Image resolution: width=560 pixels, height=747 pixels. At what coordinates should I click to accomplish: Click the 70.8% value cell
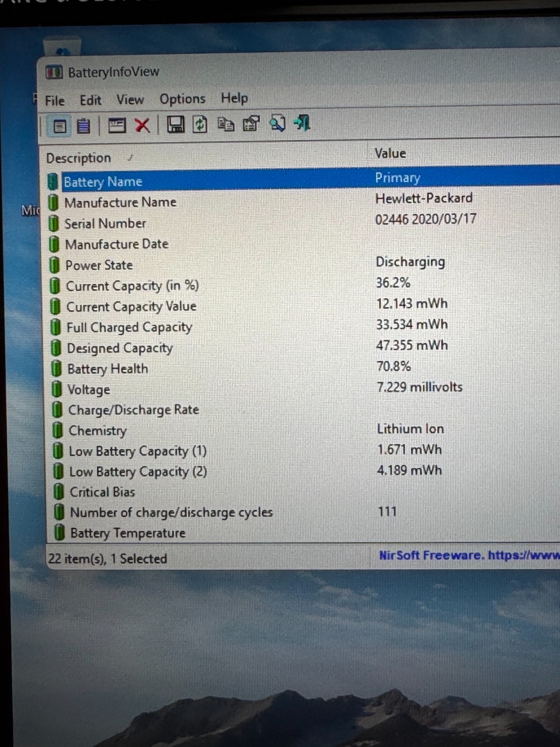click(x=393, y=366)
